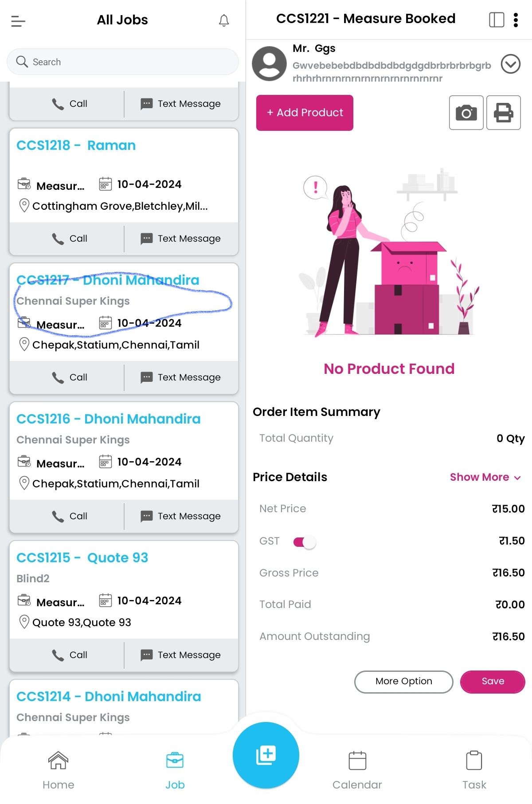This screenshot has height=804, width=532.
Task: Tap the camera icon button
Action: pyautogui.click(x=466, y=113)
